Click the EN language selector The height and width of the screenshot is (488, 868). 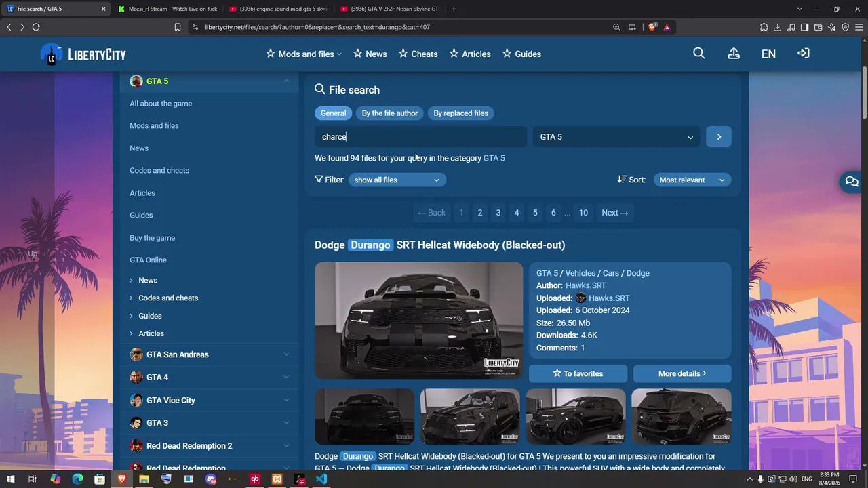[x=768, y=54]
